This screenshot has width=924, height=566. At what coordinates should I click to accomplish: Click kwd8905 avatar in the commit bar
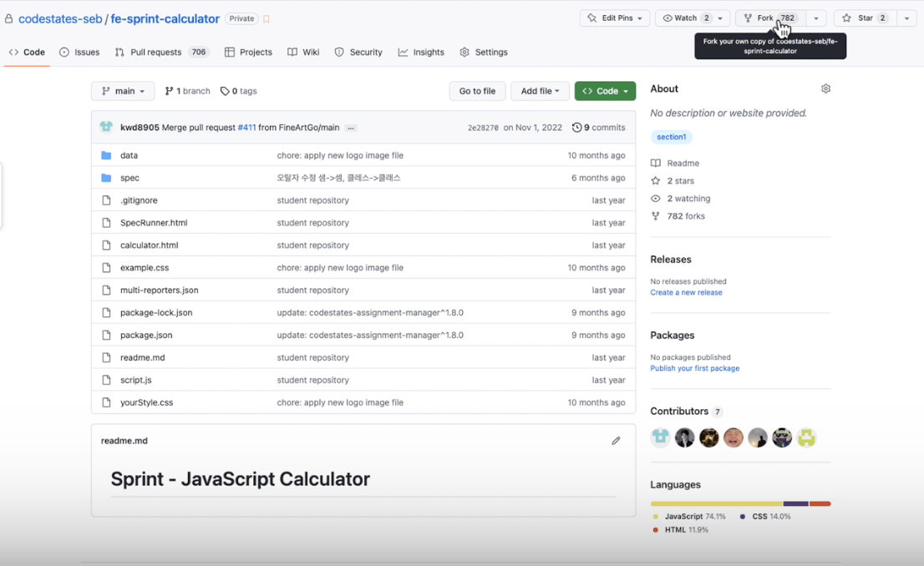[106, 127]
